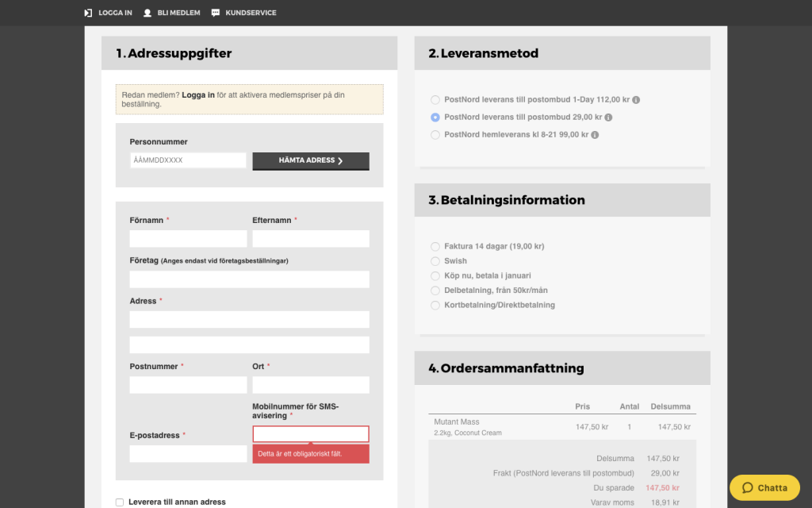The image size is (812, 508).
Task: Select PostNord hemleverans kl 8-21 option
Action: 435,135
